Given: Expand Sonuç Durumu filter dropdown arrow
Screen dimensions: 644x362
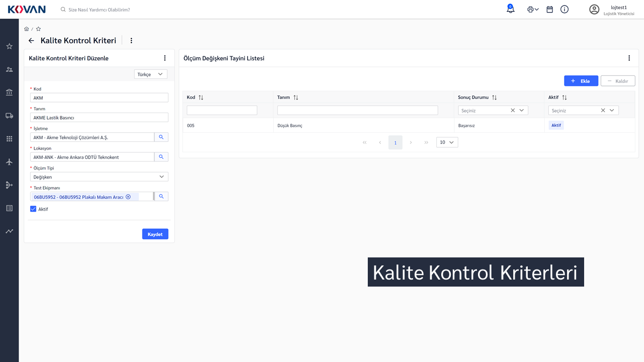Looking at the screenshot, I should tap(522, 110).
